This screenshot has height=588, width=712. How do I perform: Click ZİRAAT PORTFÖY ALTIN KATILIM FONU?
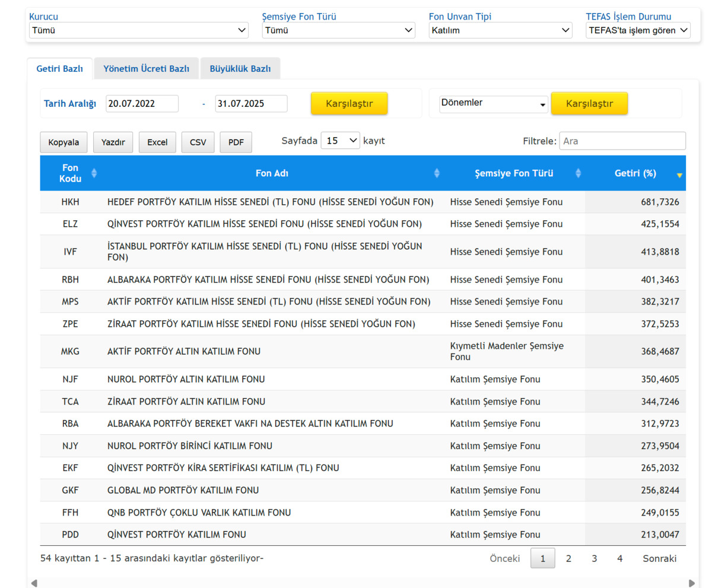186,402
